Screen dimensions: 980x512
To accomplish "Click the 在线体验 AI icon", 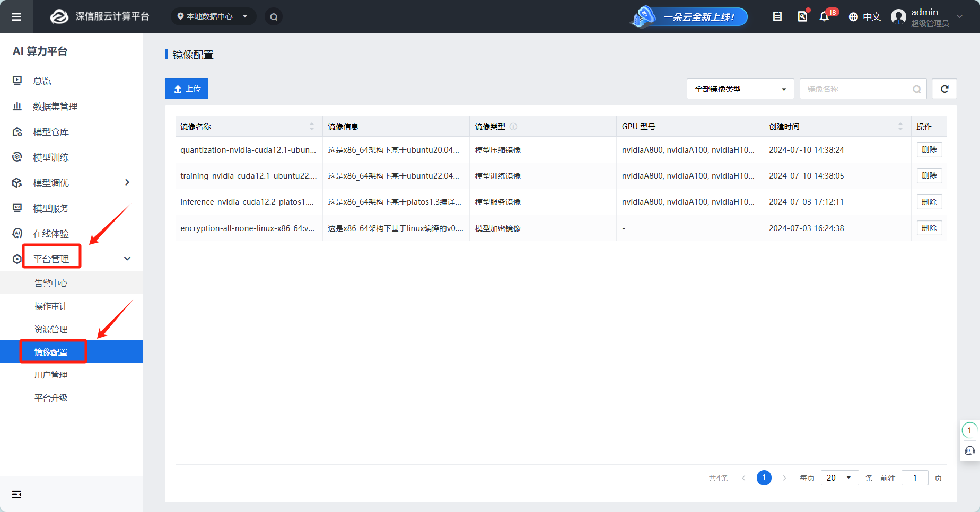I will click(x=17, y=233).
